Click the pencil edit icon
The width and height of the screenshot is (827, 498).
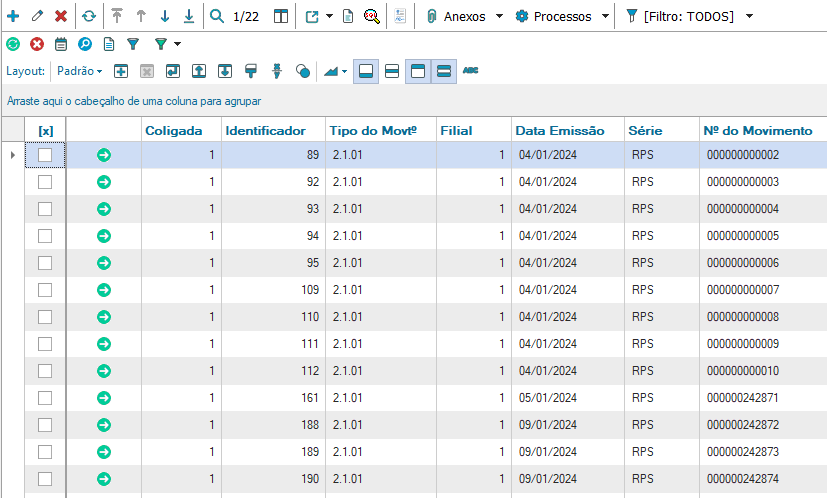click(x=37, y=17)
